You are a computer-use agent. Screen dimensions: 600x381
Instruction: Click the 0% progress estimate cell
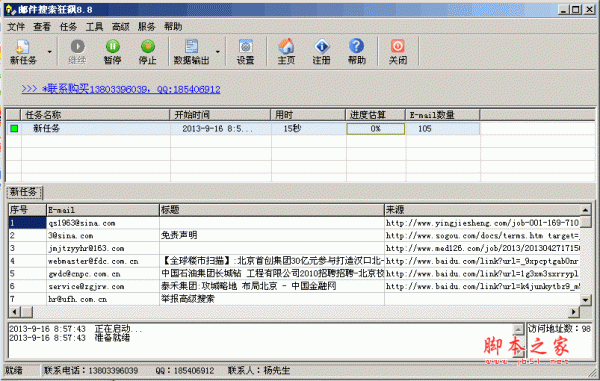(375, 129)
